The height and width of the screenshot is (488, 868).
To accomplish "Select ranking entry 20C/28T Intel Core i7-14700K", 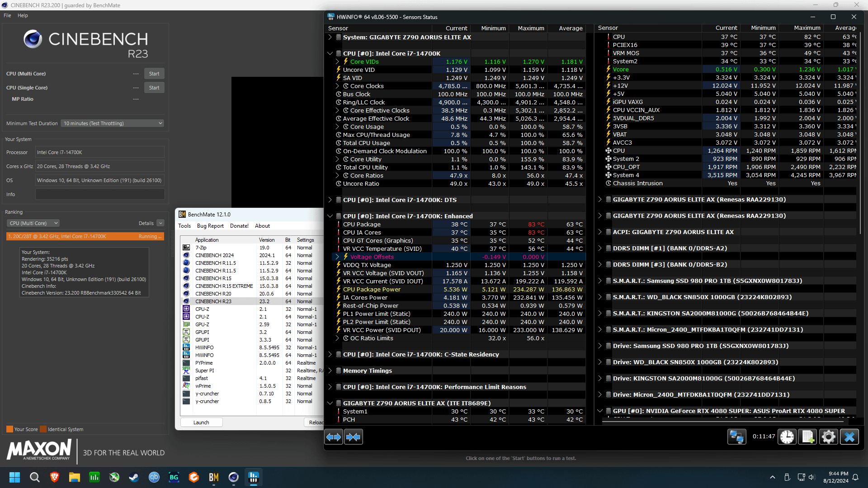I will (85, 236).
